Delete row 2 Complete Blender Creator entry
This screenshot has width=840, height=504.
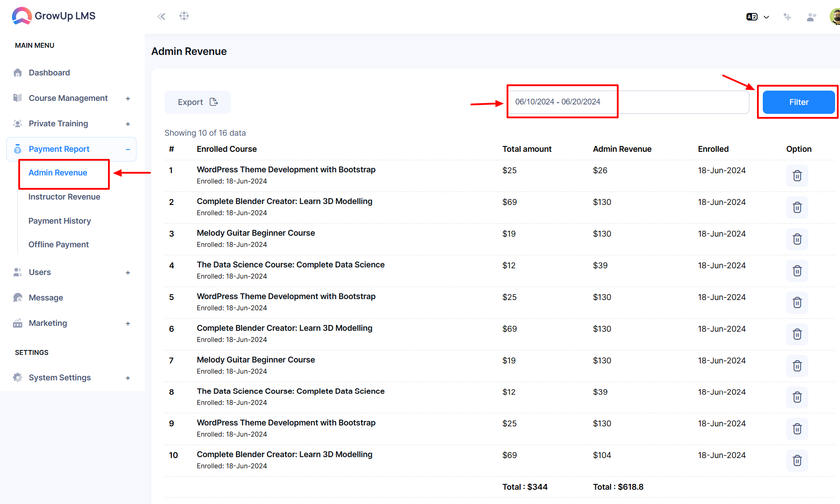(x=797, y=208)
